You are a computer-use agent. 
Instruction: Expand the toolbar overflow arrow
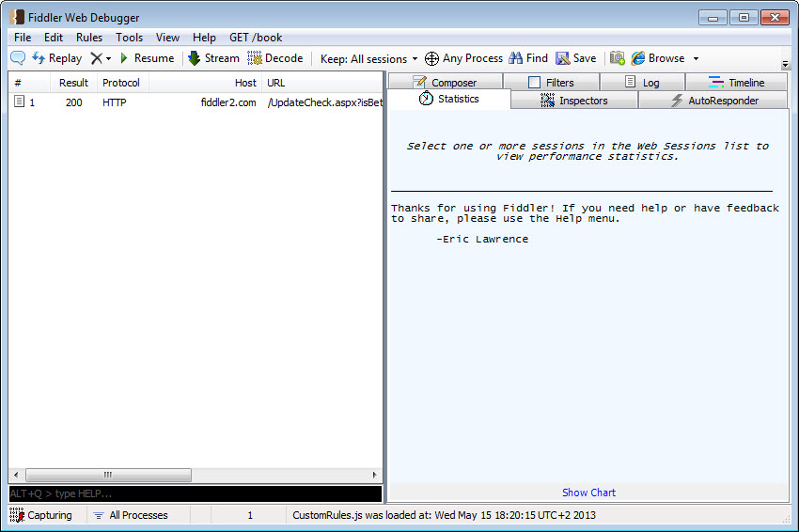785,64
